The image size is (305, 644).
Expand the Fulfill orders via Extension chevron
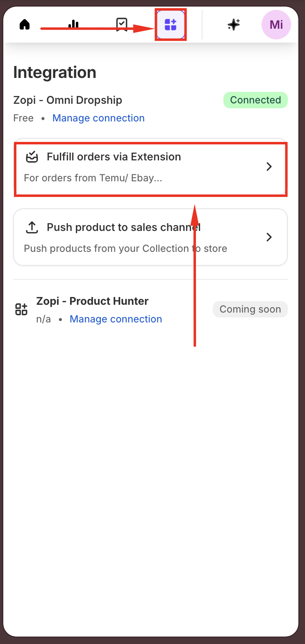(269, 167)
